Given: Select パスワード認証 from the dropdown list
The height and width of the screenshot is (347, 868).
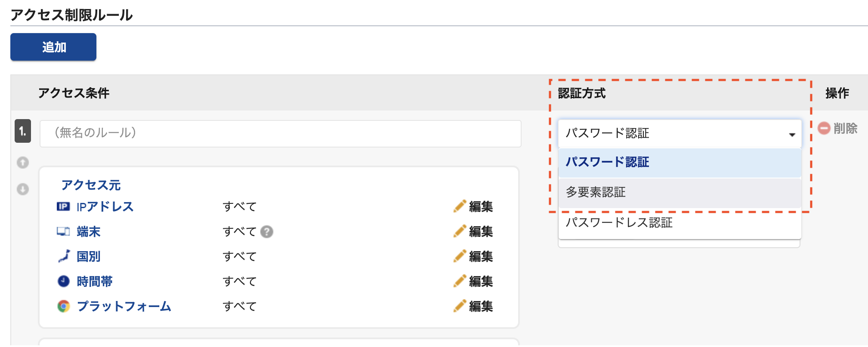Looking at the screenshot, I should coord(680,163).
